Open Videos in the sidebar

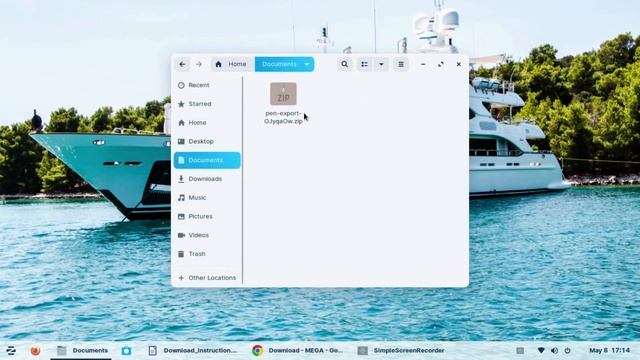(x=207, y=235)
